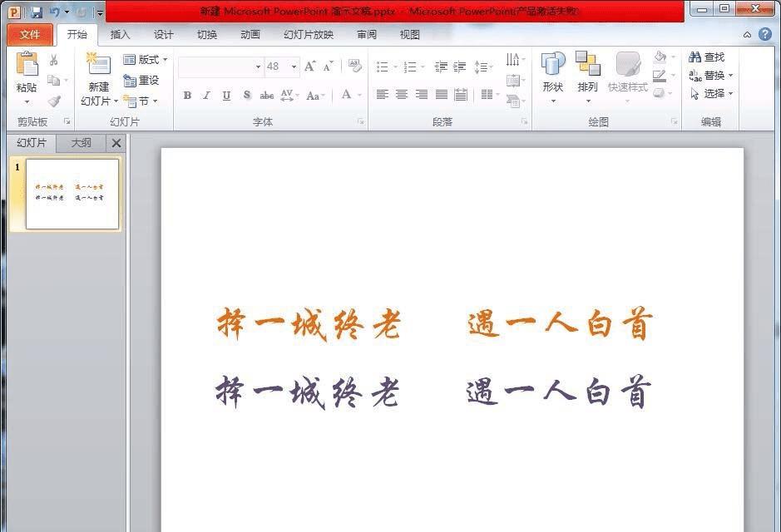
Task: Switch to the 大纲 Outline pane tab
Action: (82, 143)
